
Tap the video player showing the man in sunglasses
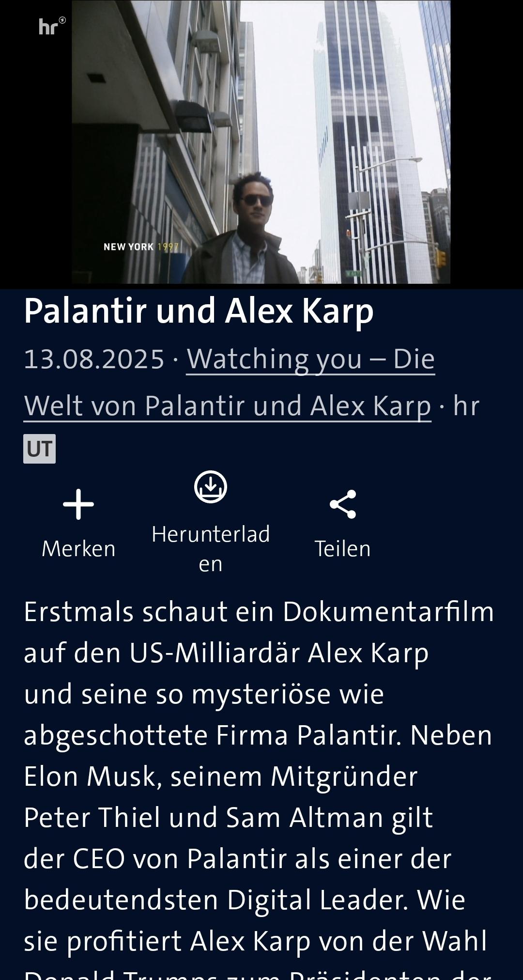tap(261, 142)
